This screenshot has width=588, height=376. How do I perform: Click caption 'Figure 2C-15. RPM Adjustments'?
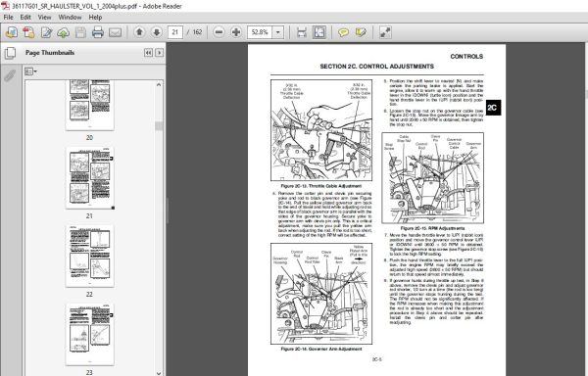[x=432, y=228]
